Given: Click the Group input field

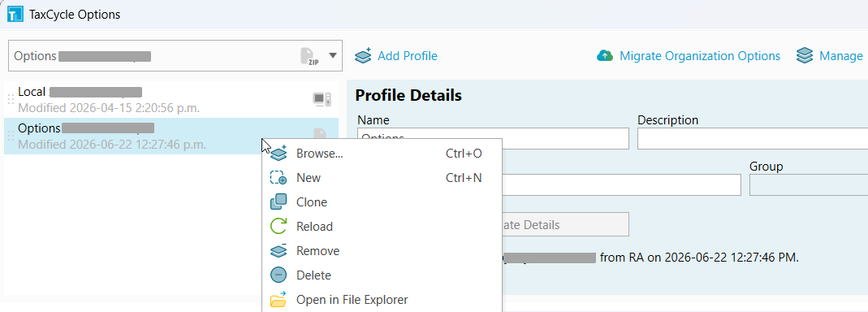Looking at the screenshot, I should pyautogui.click(x=809, y=184).
